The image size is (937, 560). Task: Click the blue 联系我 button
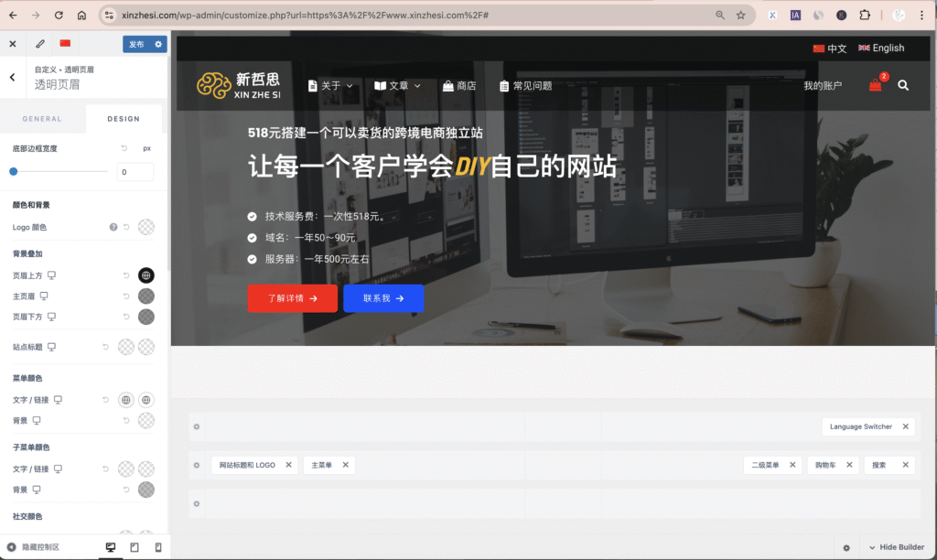[x=383, y=298]
